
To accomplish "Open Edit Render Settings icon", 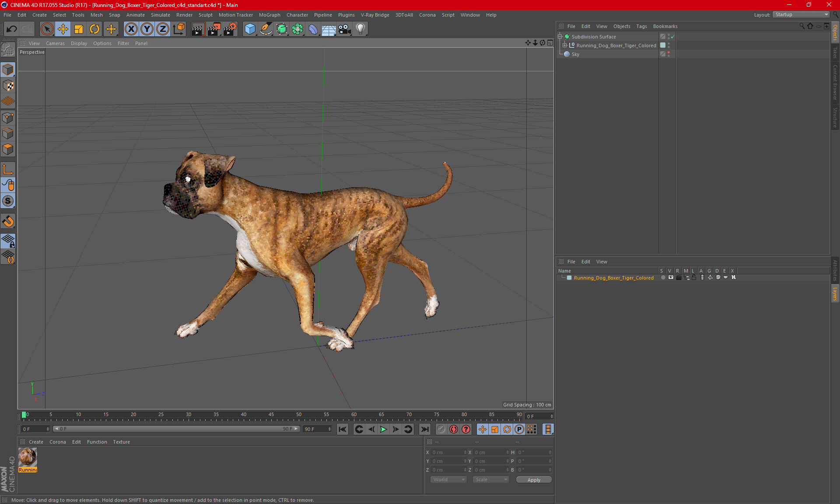I will click(x=230, y=29).
